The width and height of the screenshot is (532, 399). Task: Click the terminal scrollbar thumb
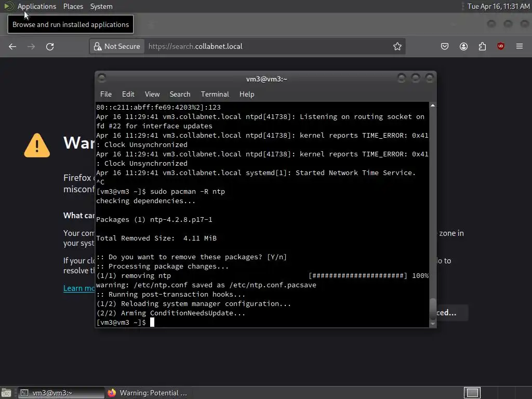tap(433, 309)
